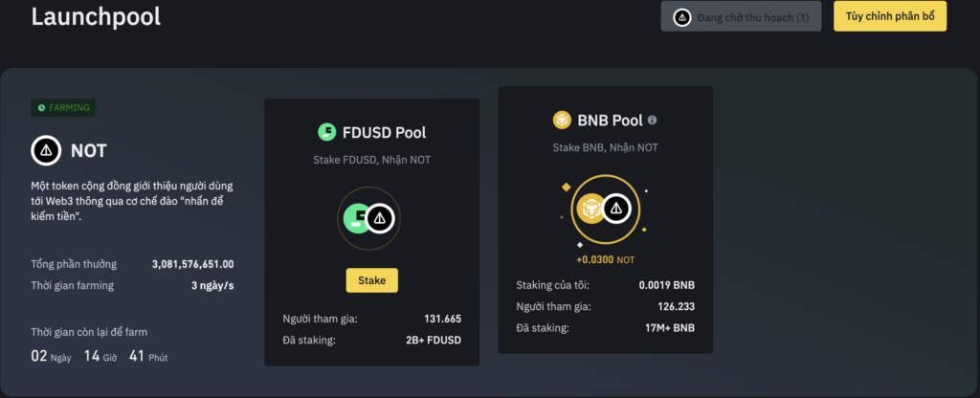The width and height of the screenshot is (980, 398).
Task: Click the total reward 3,081,576,651.00 value
Action: pyautogui.click(x=193, y=264)
